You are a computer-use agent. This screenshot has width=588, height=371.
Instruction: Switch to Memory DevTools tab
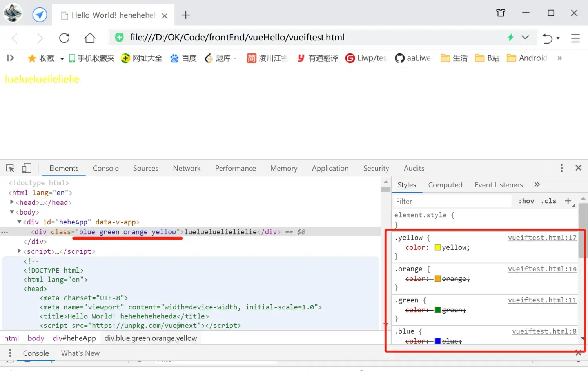pos(284,168)
